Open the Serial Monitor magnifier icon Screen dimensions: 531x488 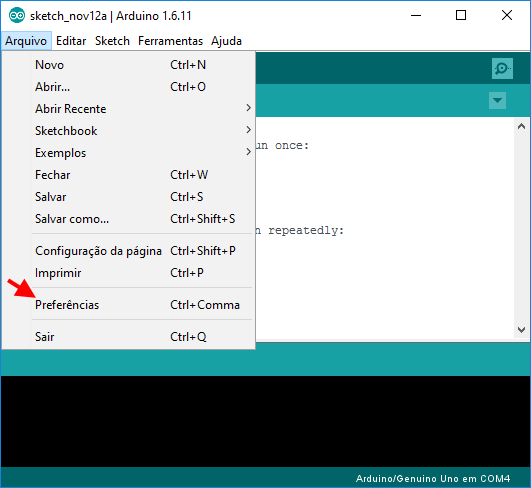(x=502, y=68)
